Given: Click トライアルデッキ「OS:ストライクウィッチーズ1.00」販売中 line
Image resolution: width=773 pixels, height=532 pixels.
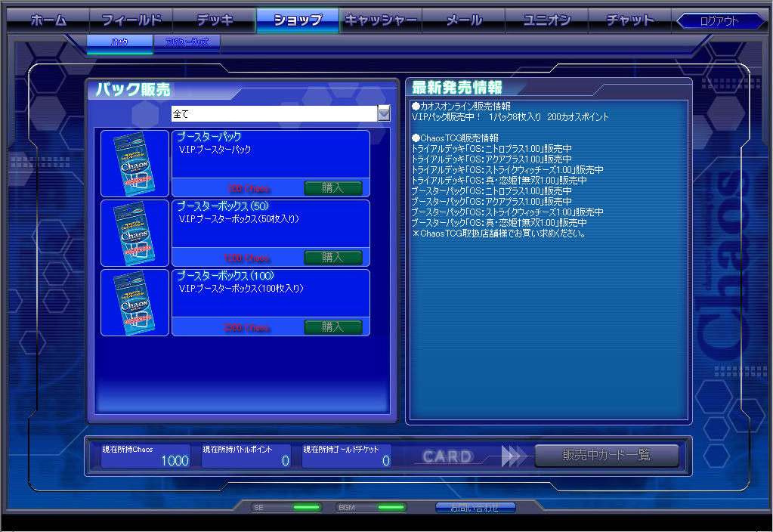Looking at the screenshot, I should (507, 169).
